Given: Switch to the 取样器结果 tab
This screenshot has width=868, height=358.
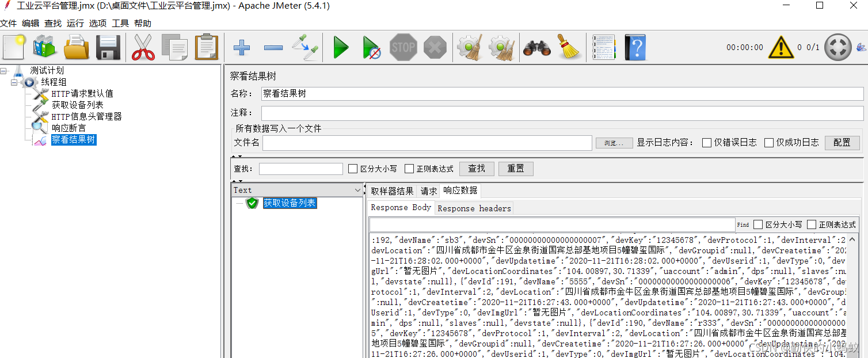Looking at the screenshot, I should point(392,191).
